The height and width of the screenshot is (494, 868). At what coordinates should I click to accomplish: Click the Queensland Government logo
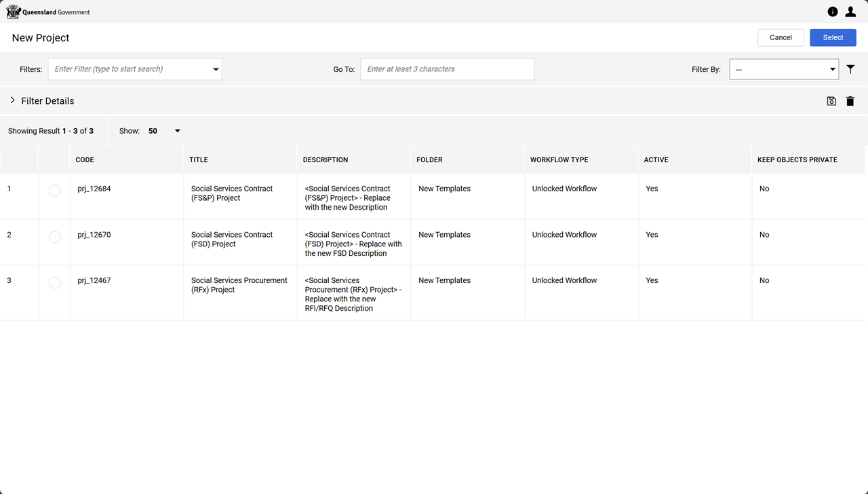pyautogui.click(x=47, y=12)
